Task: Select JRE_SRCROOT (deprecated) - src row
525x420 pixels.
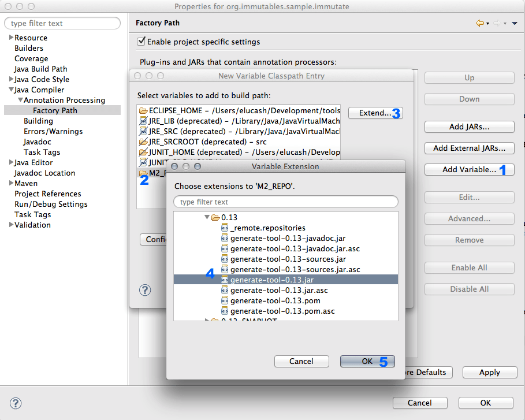Action: click(239, 142)
